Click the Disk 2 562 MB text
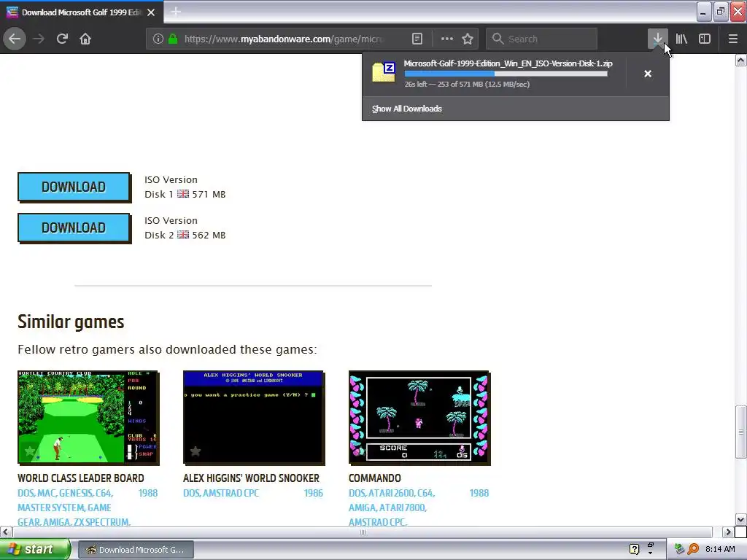This screenshot has width=747, height=560. click(185, 236)
